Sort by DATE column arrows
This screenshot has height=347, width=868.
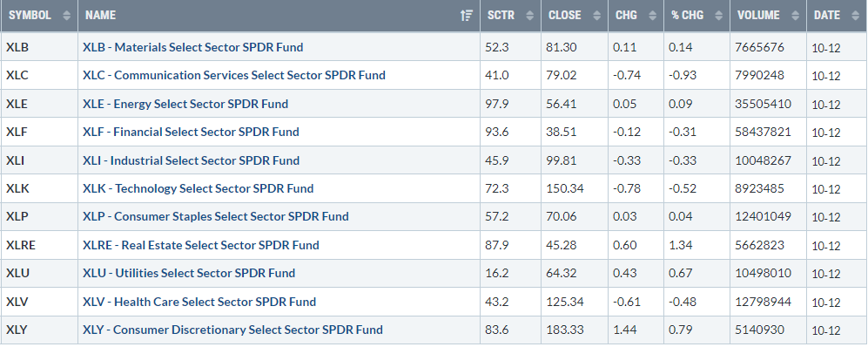tap(855, 16)
